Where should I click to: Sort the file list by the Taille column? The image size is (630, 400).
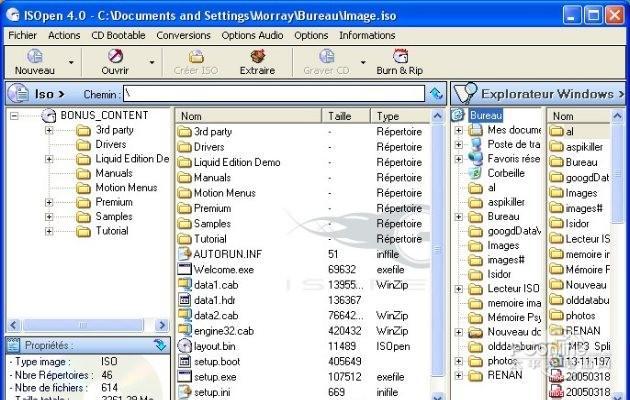tap(346, 116)
